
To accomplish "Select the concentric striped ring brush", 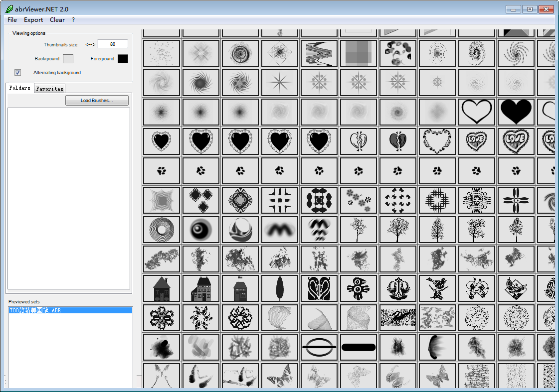I will pos(162,229).
